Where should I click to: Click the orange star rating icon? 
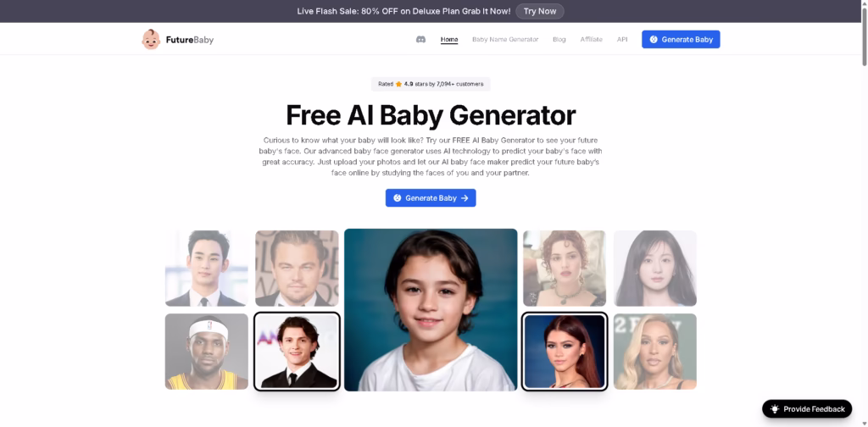398,84
